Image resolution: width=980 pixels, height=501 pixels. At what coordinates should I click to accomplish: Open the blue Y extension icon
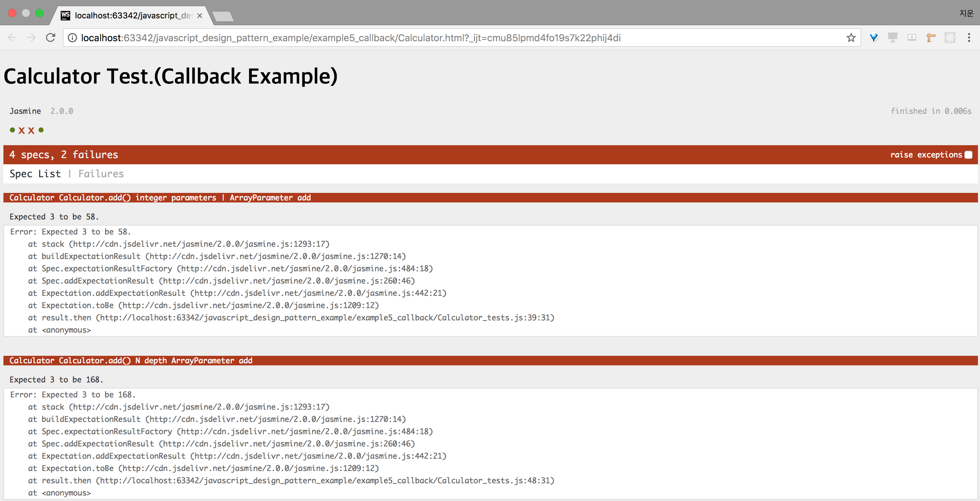click(874, 38)
